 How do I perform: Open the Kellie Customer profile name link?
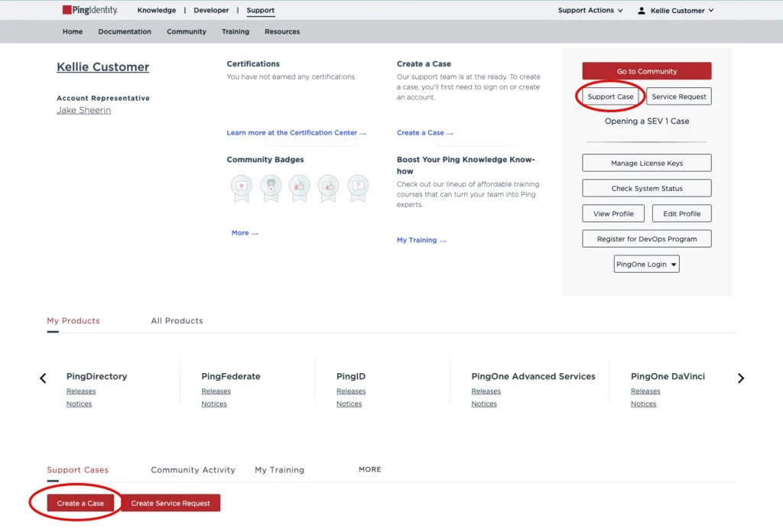[103, 66]
